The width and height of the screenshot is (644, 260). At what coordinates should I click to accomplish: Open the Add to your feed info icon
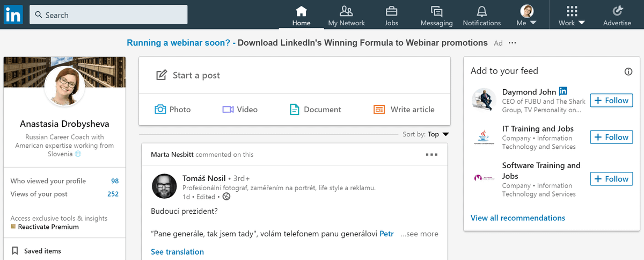pyautogui.click(x=628, y=71)
